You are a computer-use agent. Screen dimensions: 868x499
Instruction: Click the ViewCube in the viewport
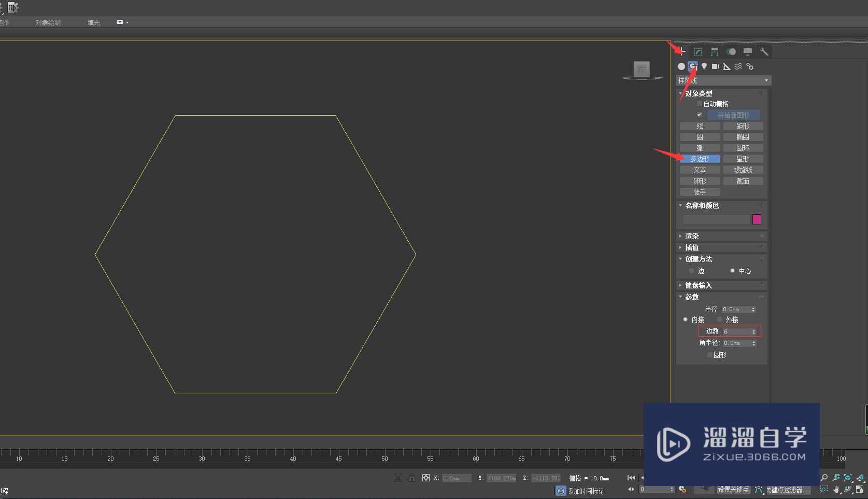[642, 69]
